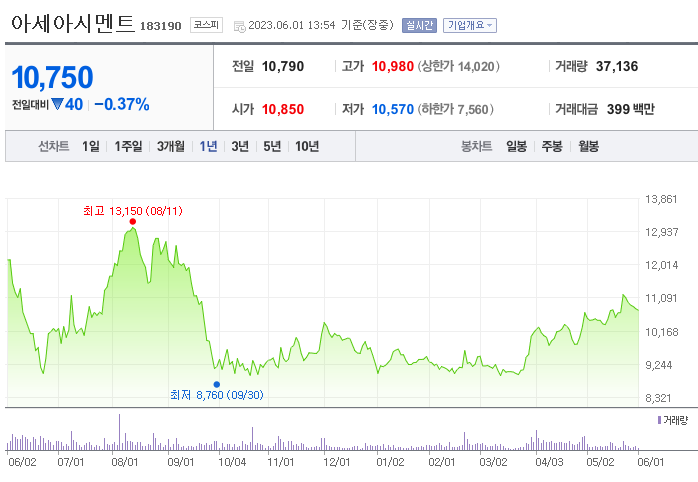Select the 1년 line chart tab

click(x=208, y=146)
